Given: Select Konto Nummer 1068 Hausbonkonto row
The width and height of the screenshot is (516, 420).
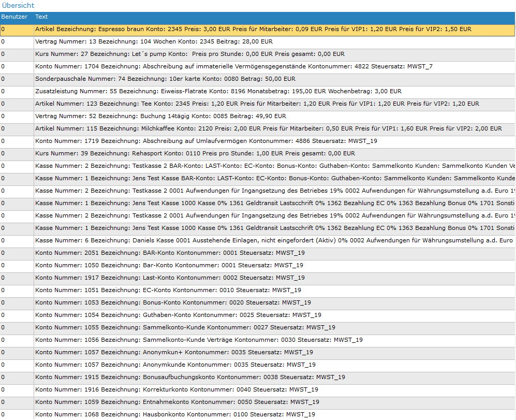Looking at the screenshot, I should [x=257, y=414].
